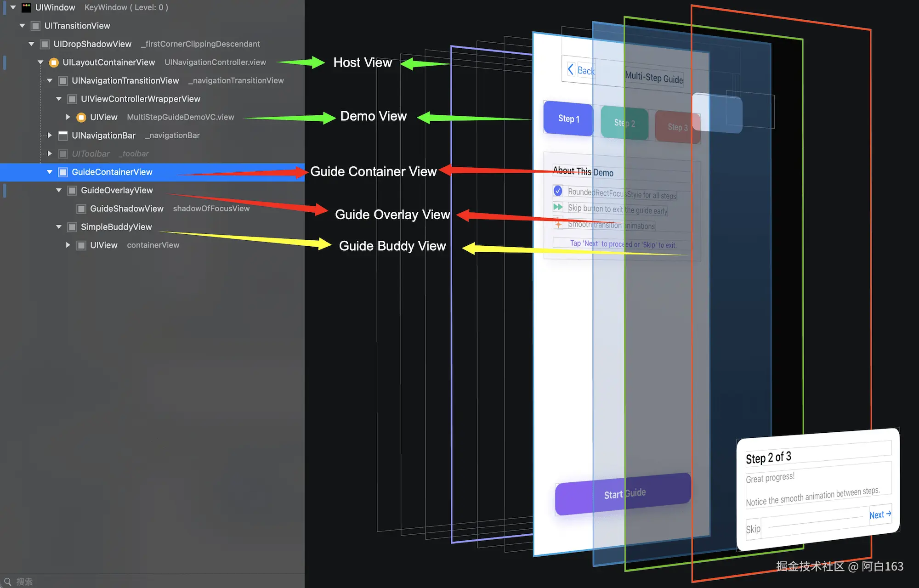Click the SimpleBuddyView view icon
Viewport: 919px width, 588px height.
(x=72, y=227)
